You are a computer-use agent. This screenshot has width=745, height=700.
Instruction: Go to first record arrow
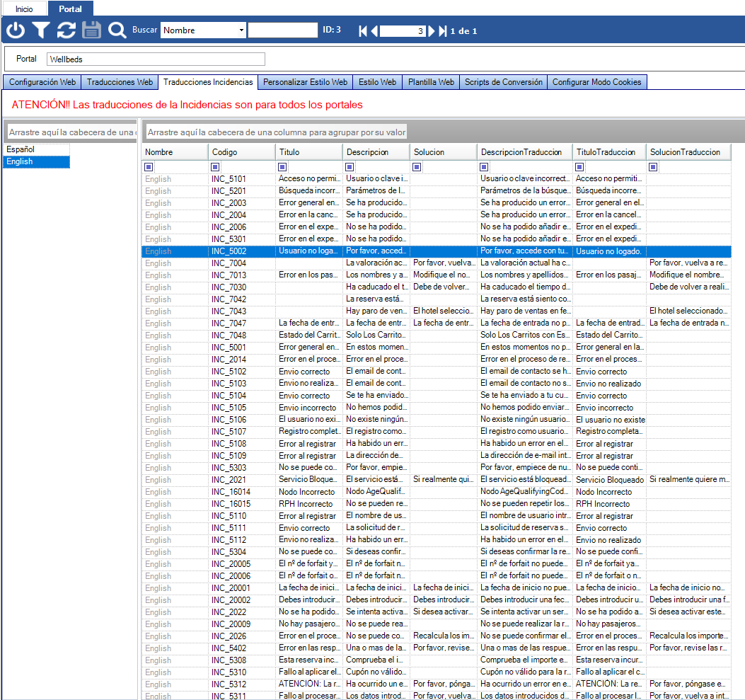(363, 31)
